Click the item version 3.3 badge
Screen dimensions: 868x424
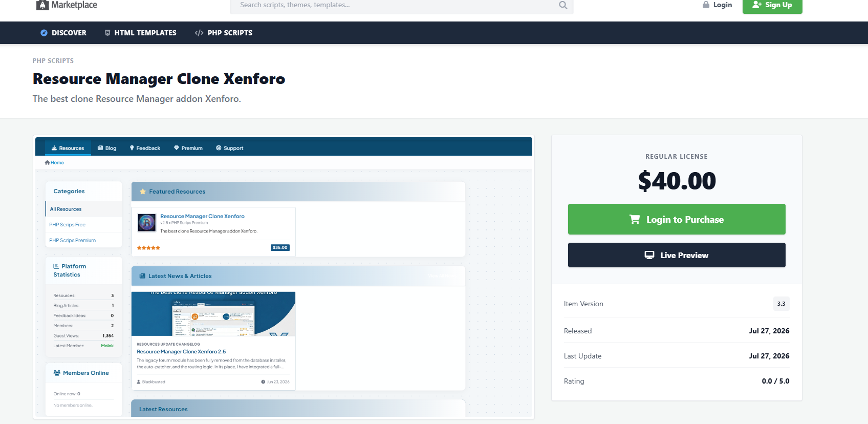781,304
